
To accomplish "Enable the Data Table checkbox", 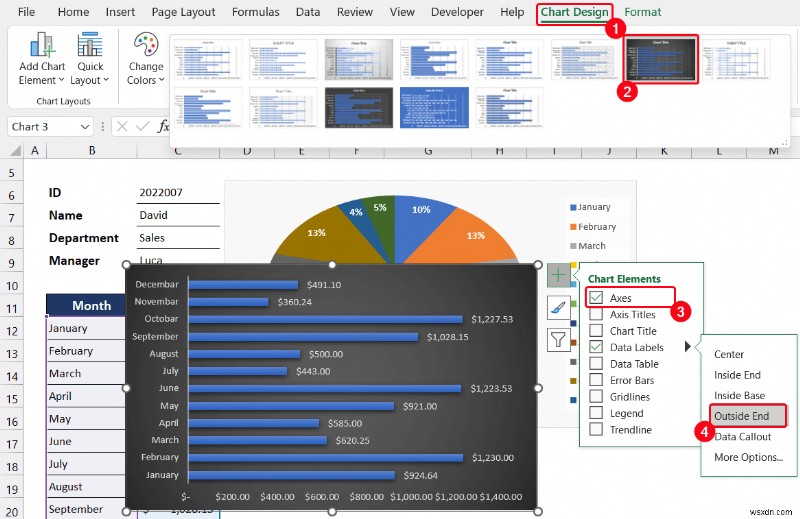I will point(596,364).
